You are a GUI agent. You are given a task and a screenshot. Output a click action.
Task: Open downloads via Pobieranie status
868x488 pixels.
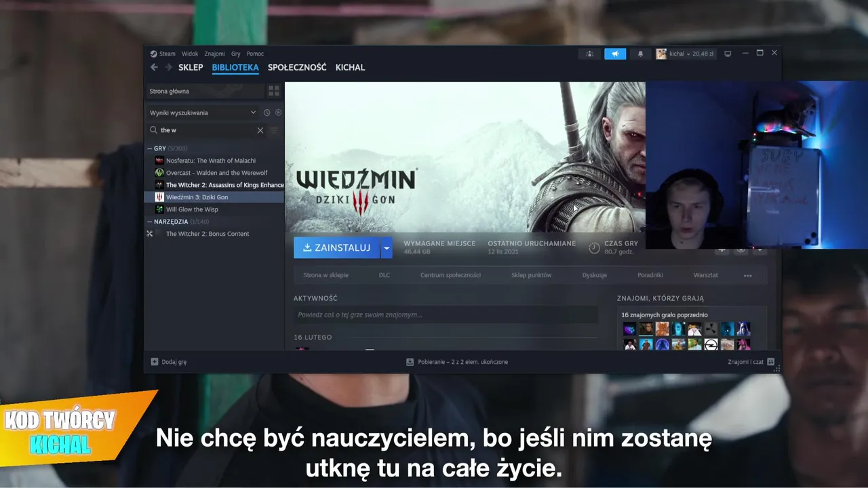point(457,362)
